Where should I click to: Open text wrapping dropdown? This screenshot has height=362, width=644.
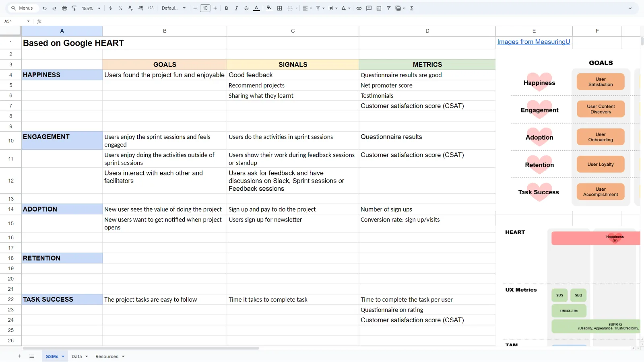[x=333, y=8]
